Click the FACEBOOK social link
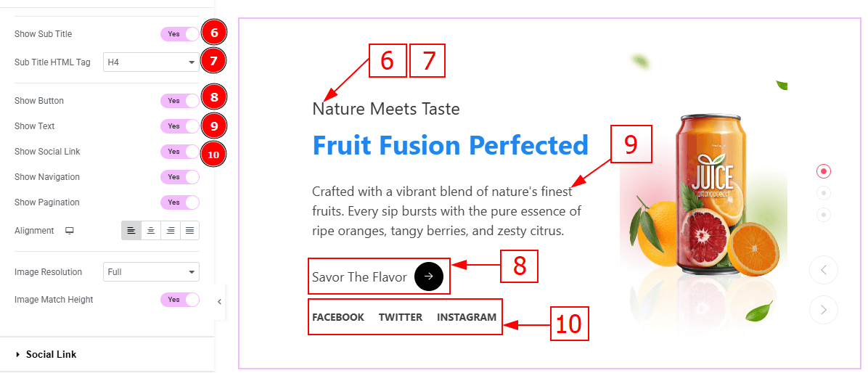 (x=338, y=317)
